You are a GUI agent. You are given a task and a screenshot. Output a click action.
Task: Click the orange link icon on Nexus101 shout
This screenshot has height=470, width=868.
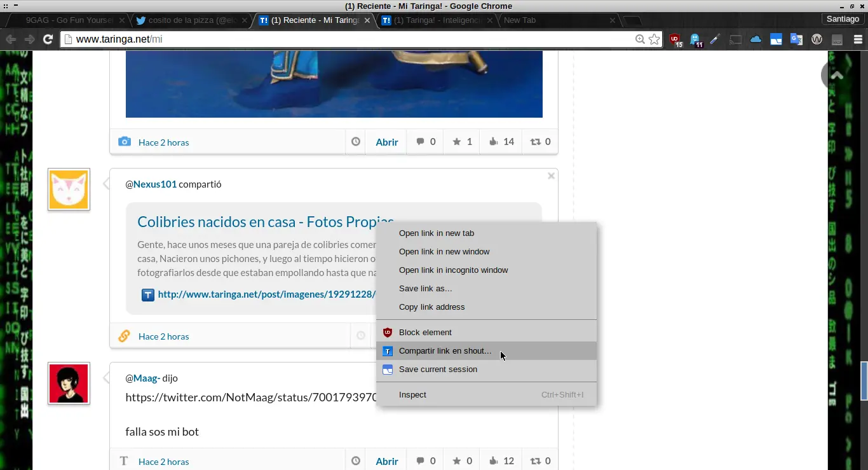click(124, 335)
